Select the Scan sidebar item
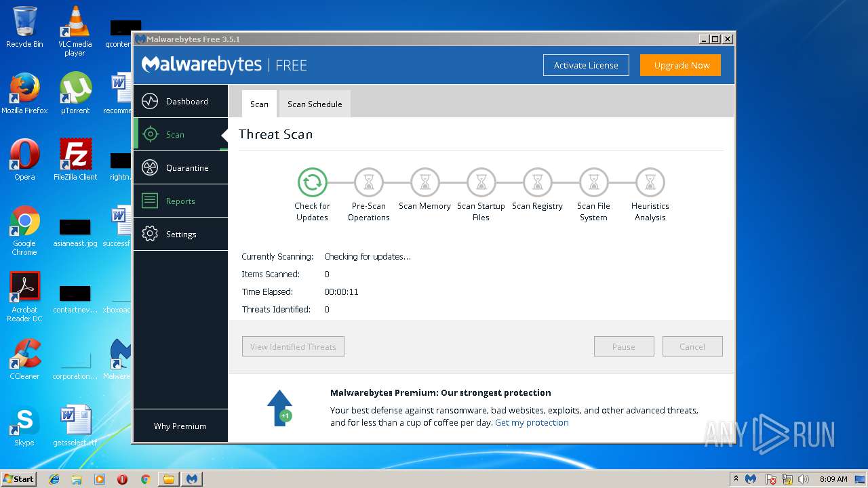Screen dimensions: 868x488 point(180,135)
